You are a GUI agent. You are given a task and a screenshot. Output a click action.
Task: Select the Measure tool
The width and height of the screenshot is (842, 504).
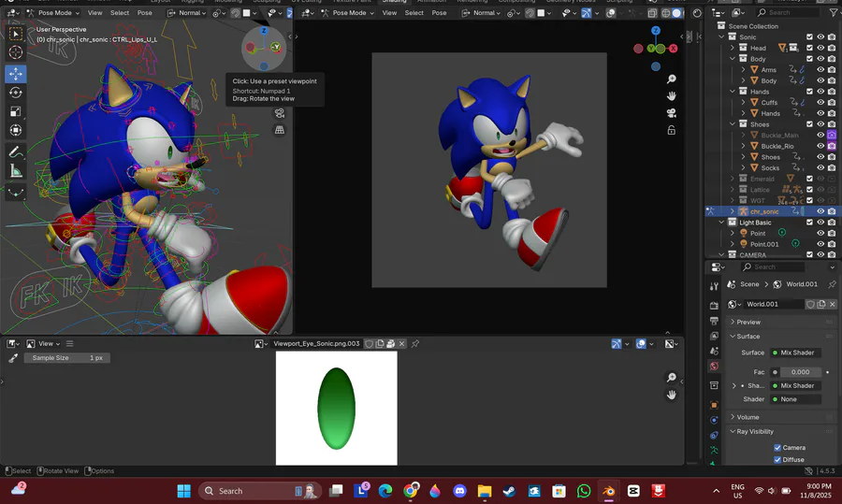click(16, 171)
